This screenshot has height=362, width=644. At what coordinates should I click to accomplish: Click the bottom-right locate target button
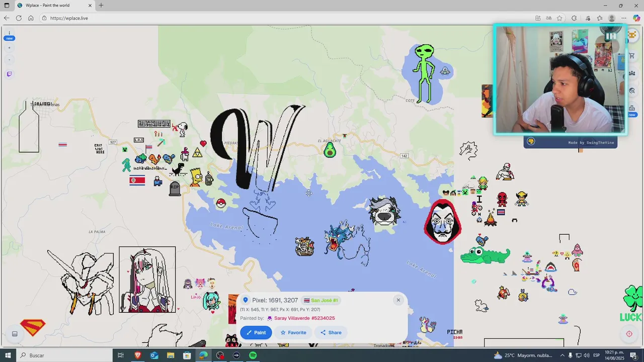pyautogui.click(x=629, y=334)
